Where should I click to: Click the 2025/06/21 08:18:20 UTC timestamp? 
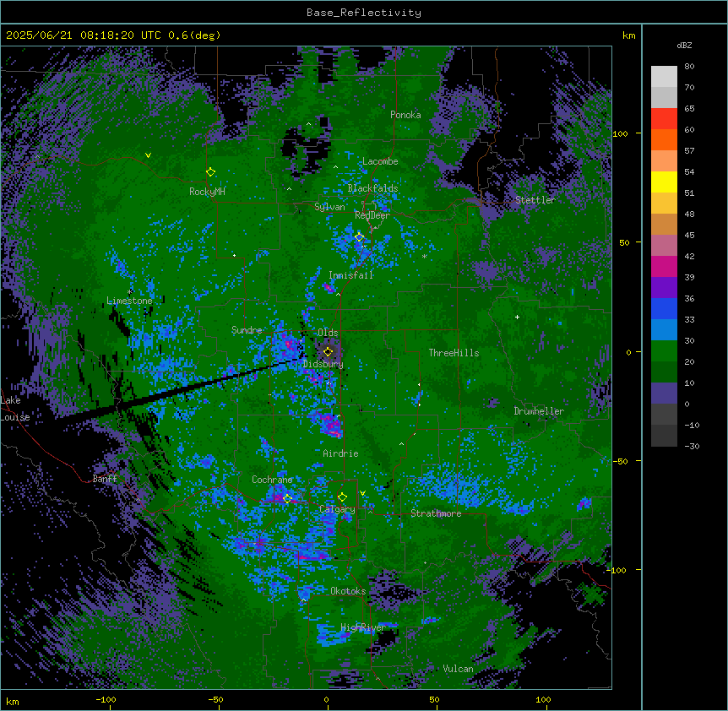(x=84, y=35)
